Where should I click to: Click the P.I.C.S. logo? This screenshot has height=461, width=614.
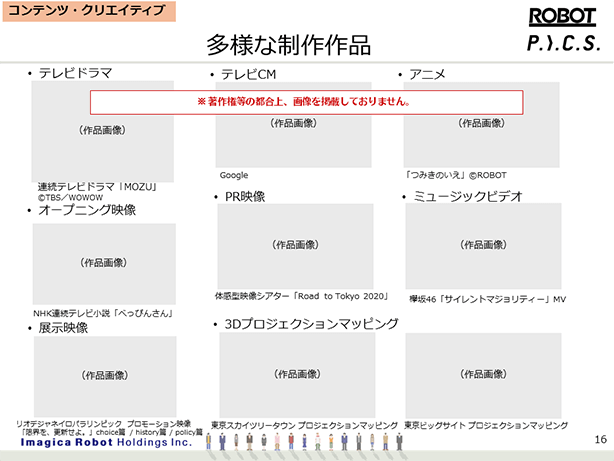pyautogui.click(x=563, y=43)
